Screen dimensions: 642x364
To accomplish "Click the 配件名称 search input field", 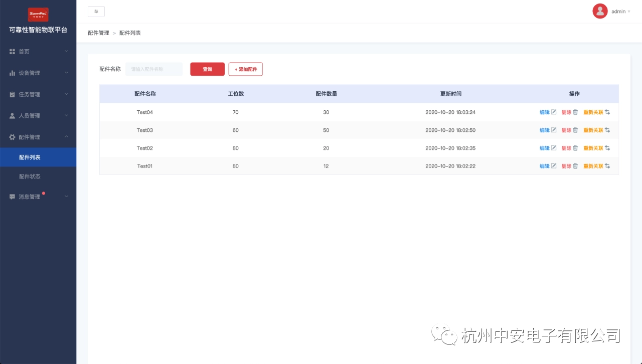I will click(154, 69).
